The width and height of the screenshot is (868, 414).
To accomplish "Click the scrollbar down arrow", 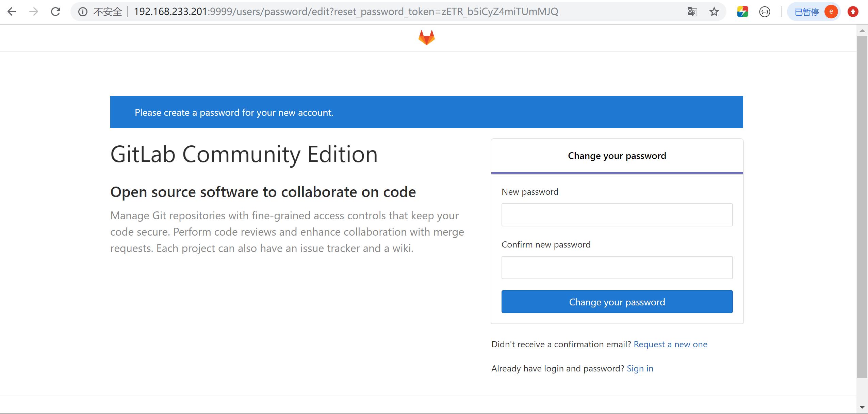I will click(x=862, y=407).
